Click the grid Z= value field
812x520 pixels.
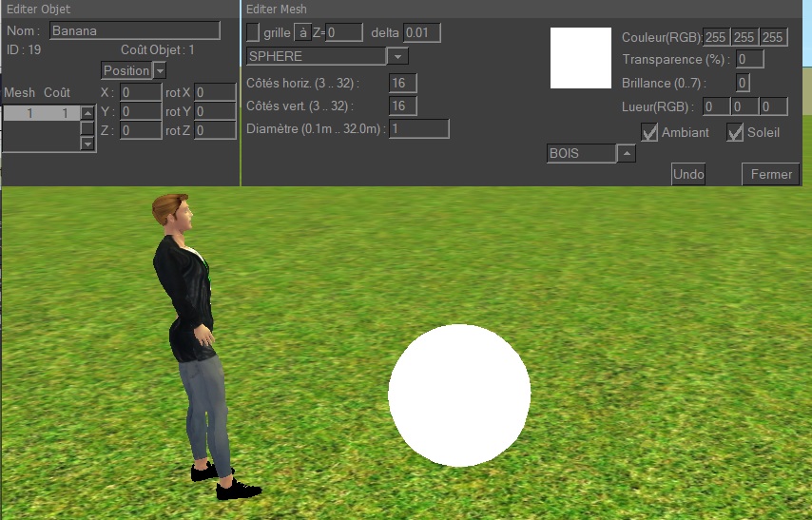[344, 32]
